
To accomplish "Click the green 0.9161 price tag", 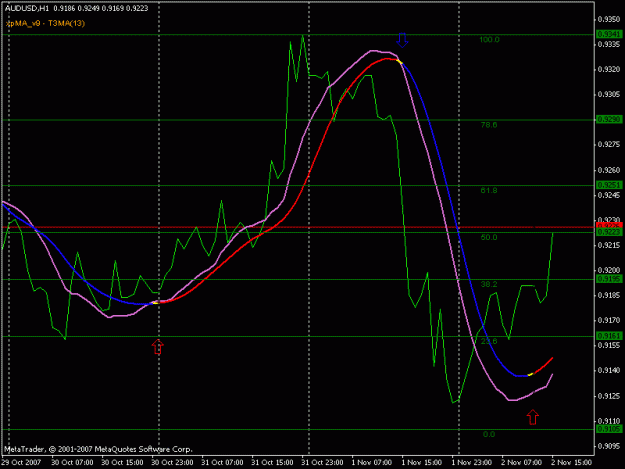I will tap(609, 336).
